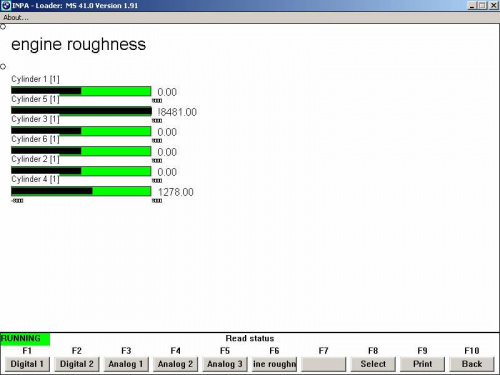Show Analog 2 values
The image size is (500, 375).
(175, 364)
